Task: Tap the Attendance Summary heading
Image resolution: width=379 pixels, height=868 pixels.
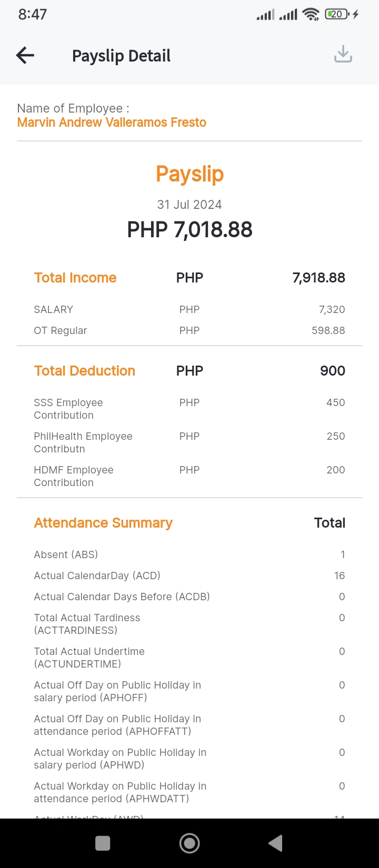Action: click(103, 523)
